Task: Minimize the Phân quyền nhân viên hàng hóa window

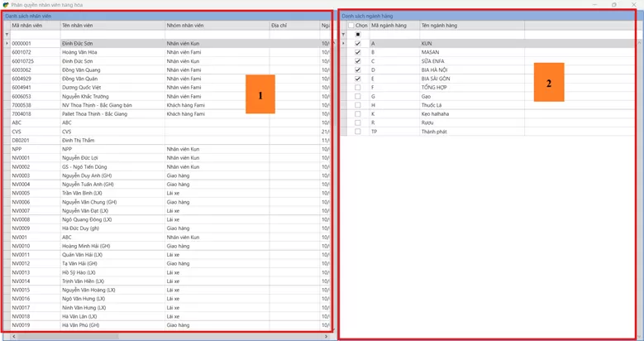Action: (x=594, y=4)
